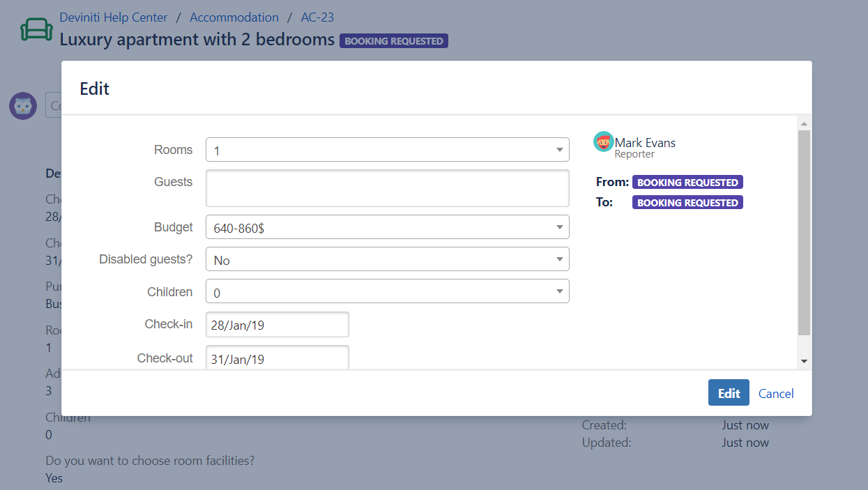Click the Check-in date field
Image resolution: width=868 pixels, height=490 pixels.
277,325
